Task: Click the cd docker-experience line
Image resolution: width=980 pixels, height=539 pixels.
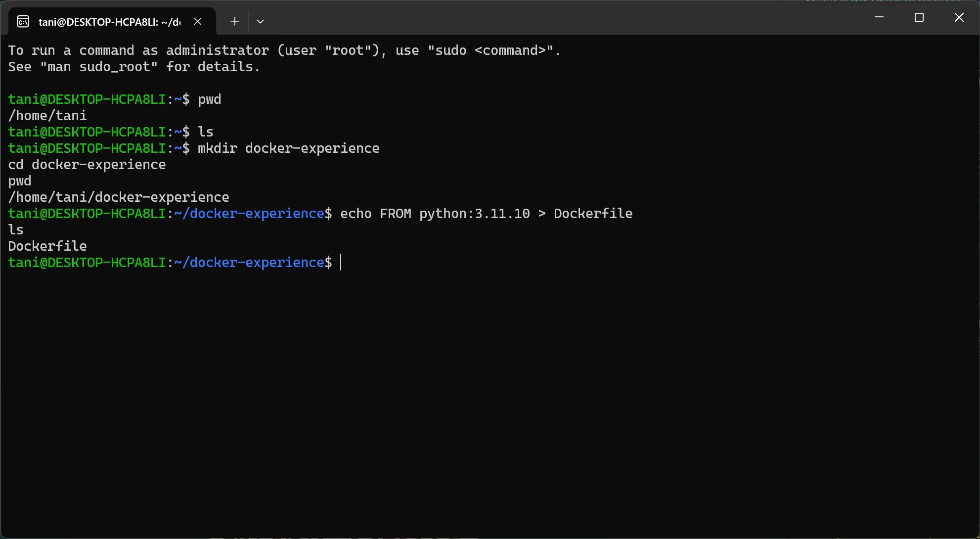Action: 87,164
